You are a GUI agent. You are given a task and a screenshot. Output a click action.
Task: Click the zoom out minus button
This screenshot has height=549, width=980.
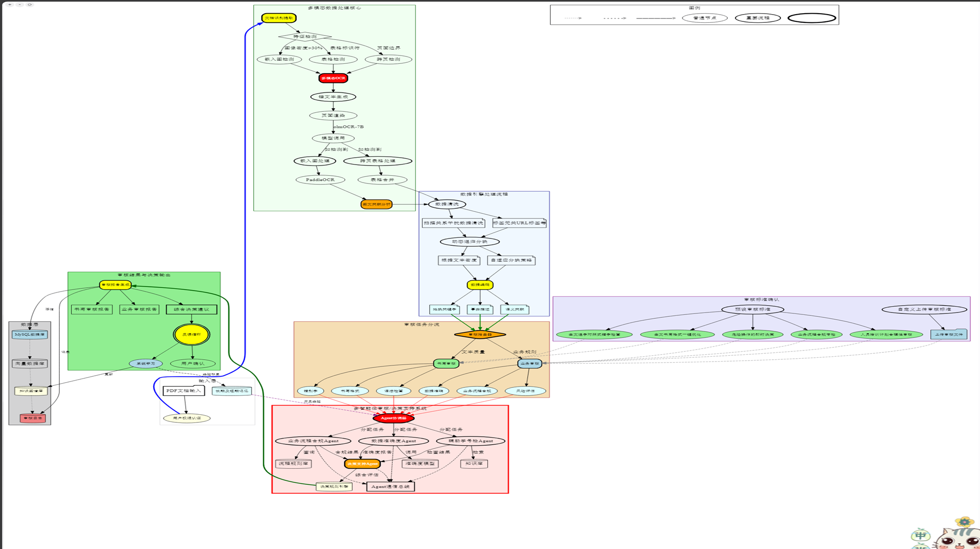(19, 4)
